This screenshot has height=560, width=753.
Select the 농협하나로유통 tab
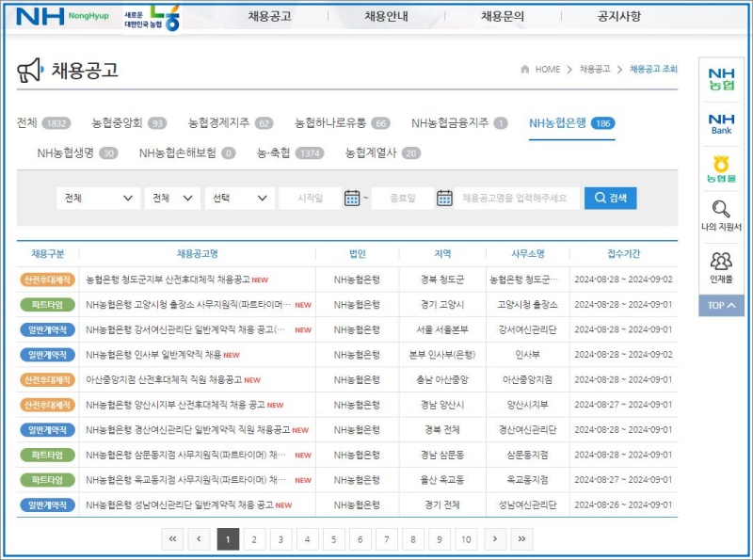tap(343, 123)
